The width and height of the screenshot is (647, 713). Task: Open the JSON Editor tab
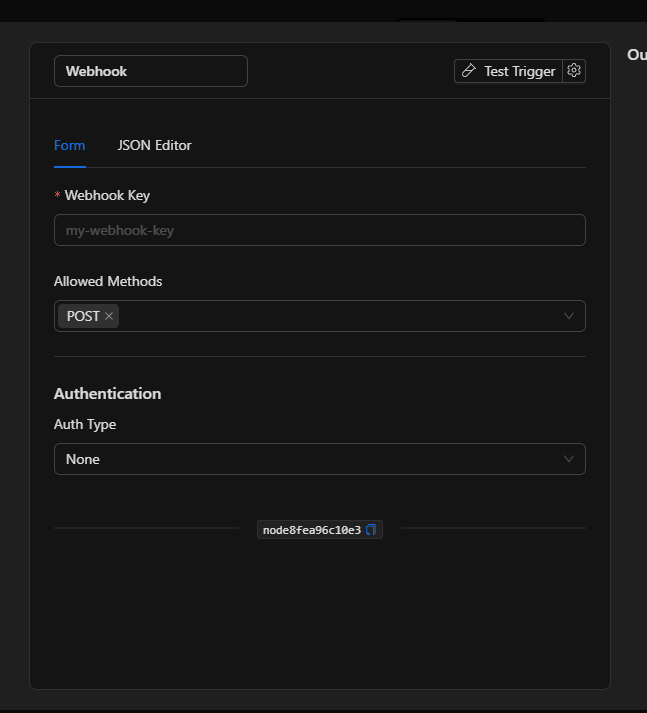(x=154, y=145)
